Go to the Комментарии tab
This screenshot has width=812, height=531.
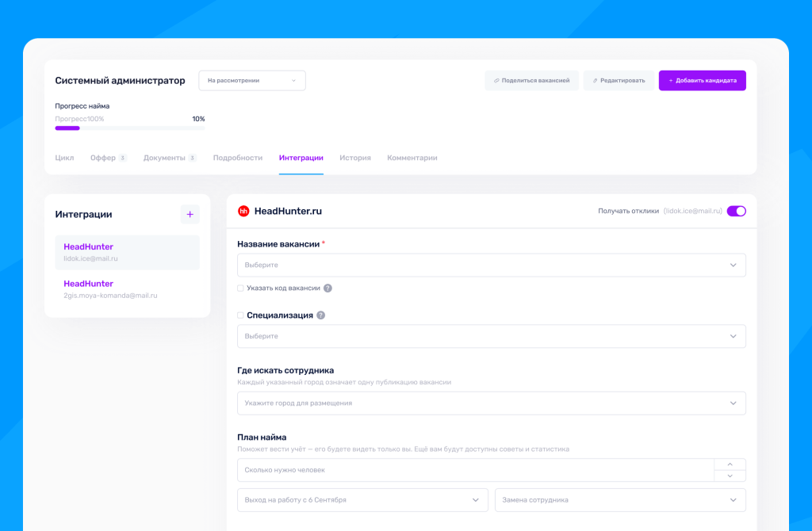[412, 158]
